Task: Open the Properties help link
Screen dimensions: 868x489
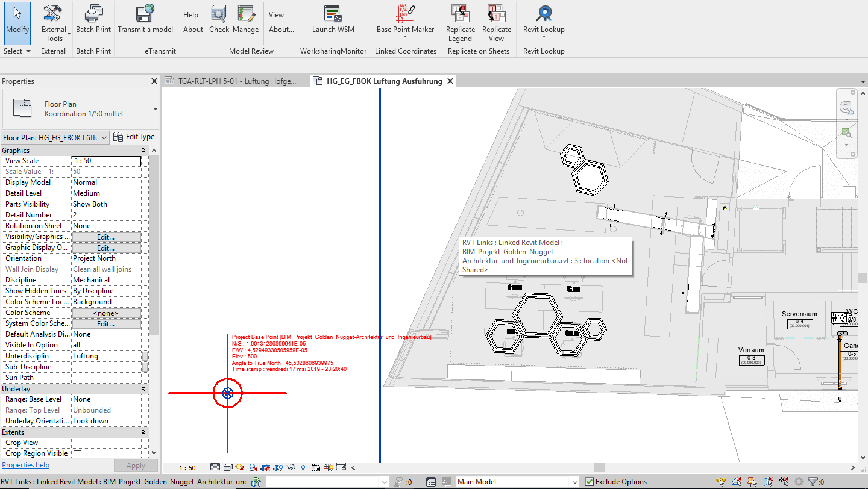Action: [x=25, y=464]
